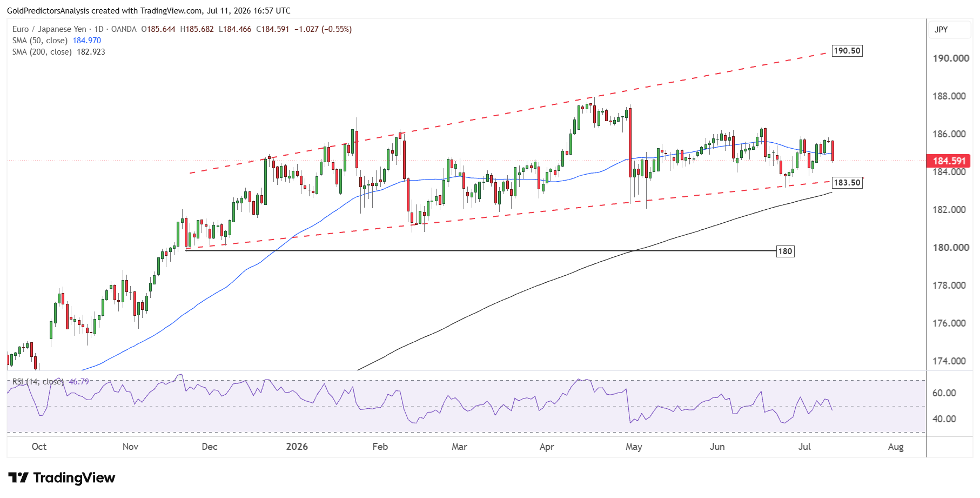Click the Mar label on time axis
This screenshot has width=980, height=498.
tap(459, 447)
